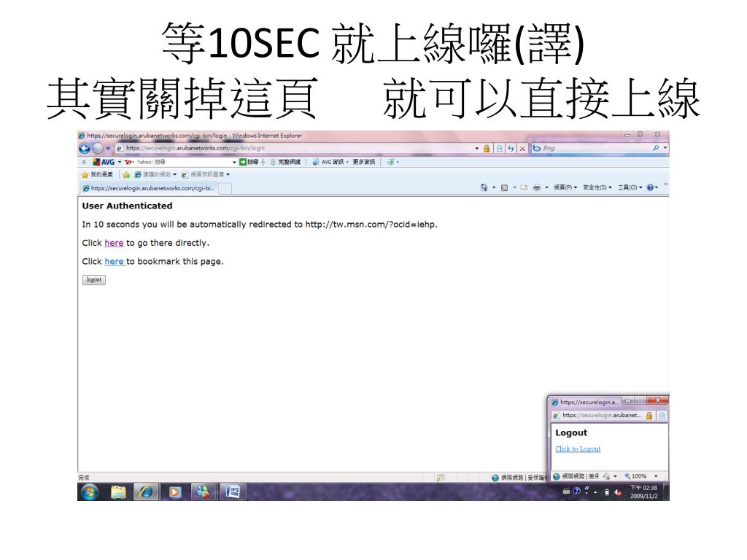
Task: Click the battery tray icon
Action: (606, 492)
